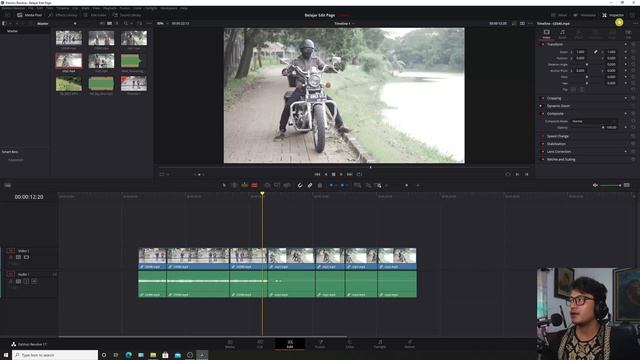This screenshot has width=640, height=360.
Task: Expand the Cropping section in Inspector
Action: (554, 98)
